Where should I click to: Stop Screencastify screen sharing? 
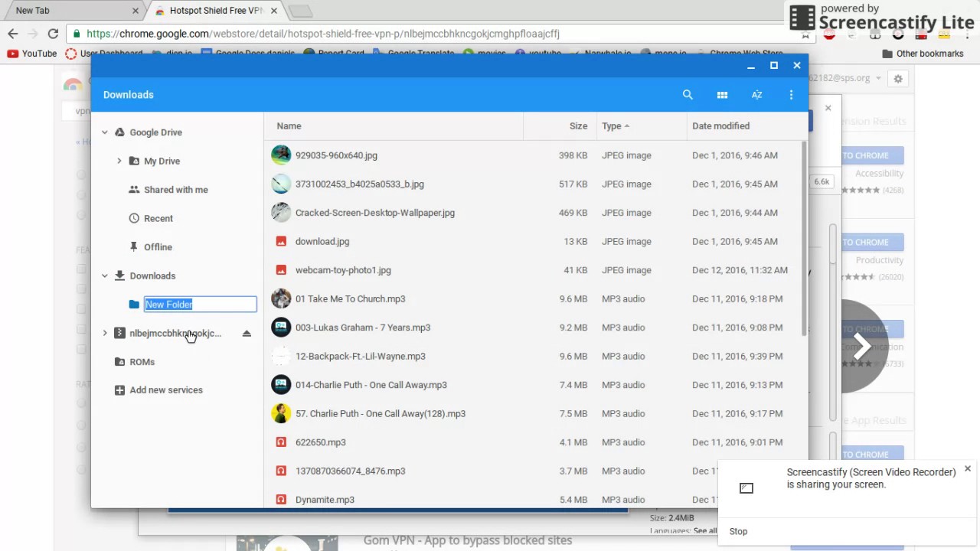tap(739, 531)
